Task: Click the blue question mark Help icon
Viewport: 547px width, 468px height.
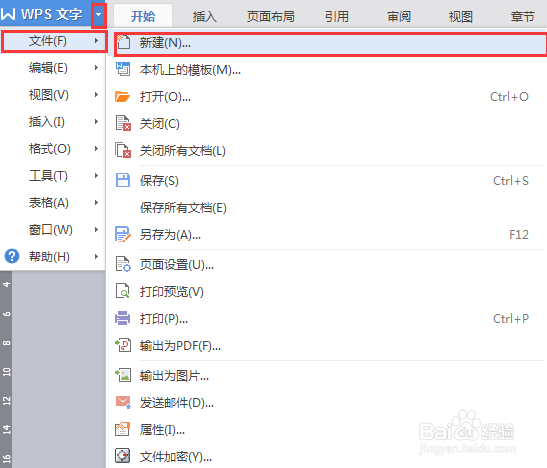Action: tap(12, 256)
